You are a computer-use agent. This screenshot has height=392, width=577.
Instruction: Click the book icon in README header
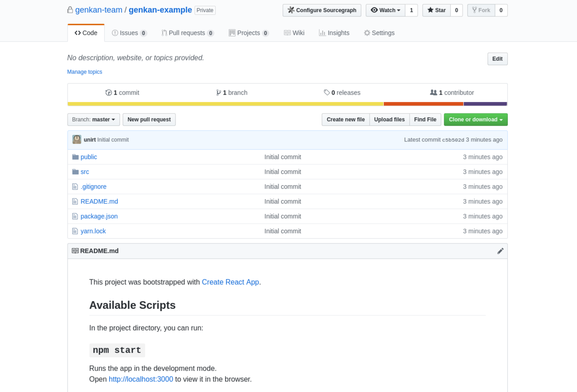point(75,251)
